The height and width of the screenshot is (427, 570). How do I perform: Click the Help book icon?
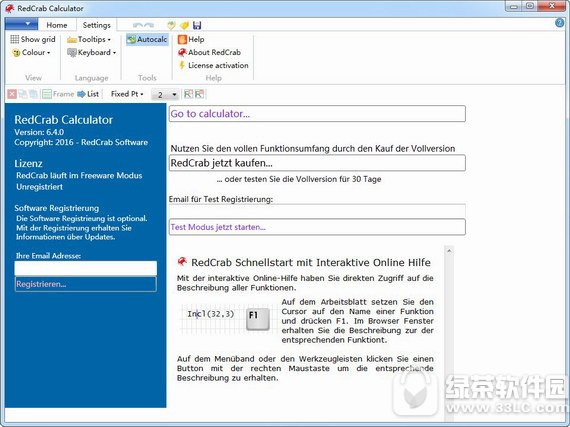pos(182,39)
